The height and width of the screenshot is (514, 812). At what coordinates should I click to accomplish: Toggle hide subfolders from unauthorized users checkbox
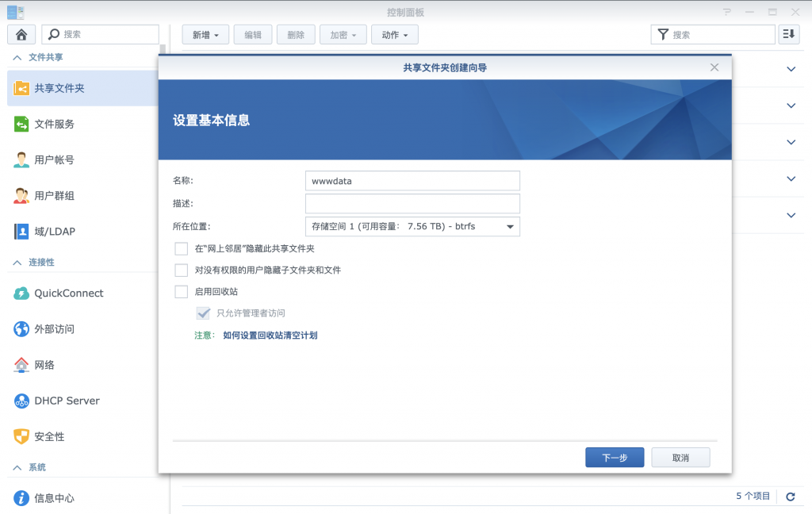182,270
